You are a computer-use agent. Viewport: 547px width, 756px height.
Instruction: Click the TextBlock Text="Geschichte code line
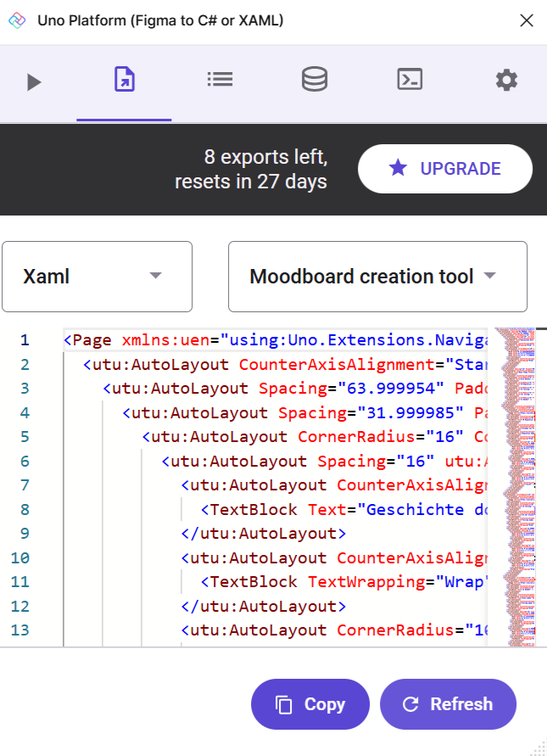pyautogui.click(x=343, y=510)
